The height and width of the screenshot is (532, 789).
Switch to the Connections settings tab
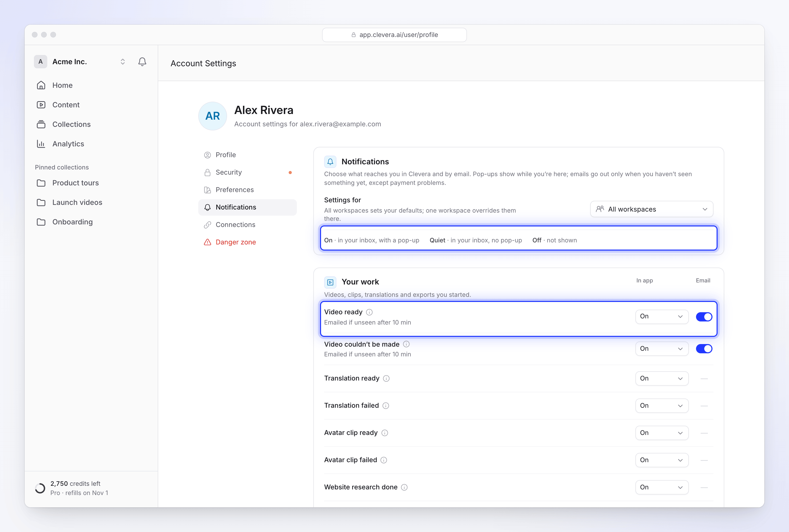(x=247, y=225)
